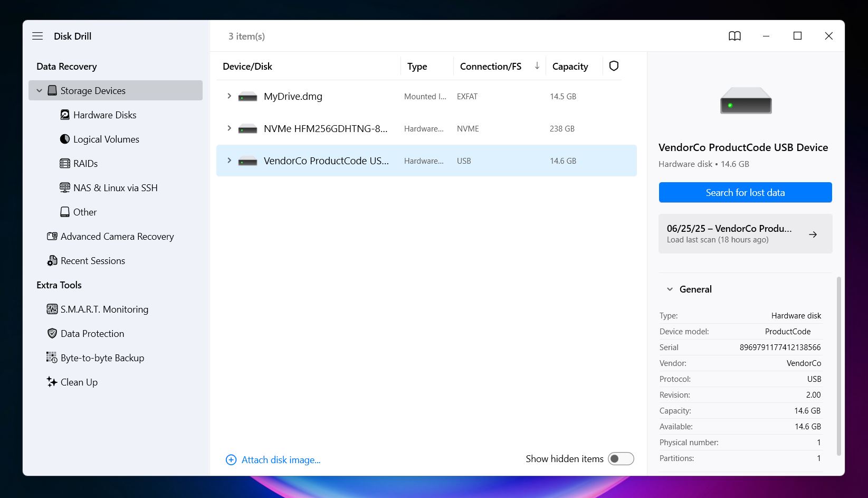Click the arrow on the load last scan card
868x498 pixels.
[x=813, y=234]
